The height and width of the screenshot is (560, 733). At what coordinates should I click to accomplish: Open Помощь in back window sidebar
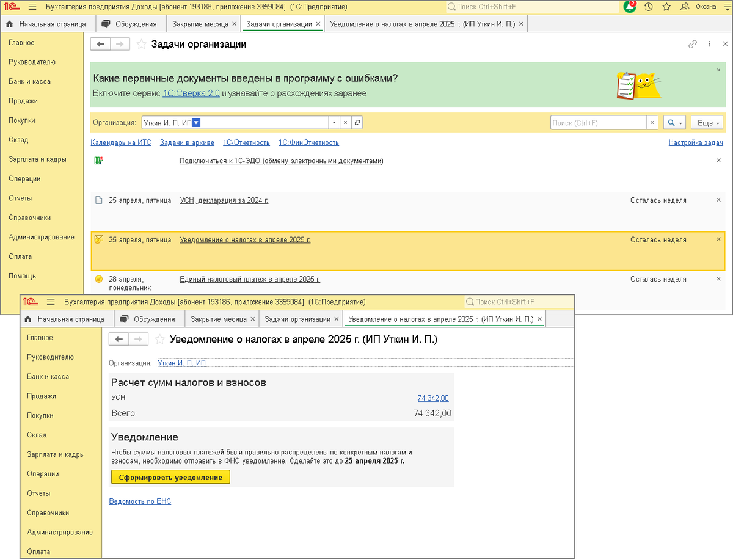coord(22,276)
